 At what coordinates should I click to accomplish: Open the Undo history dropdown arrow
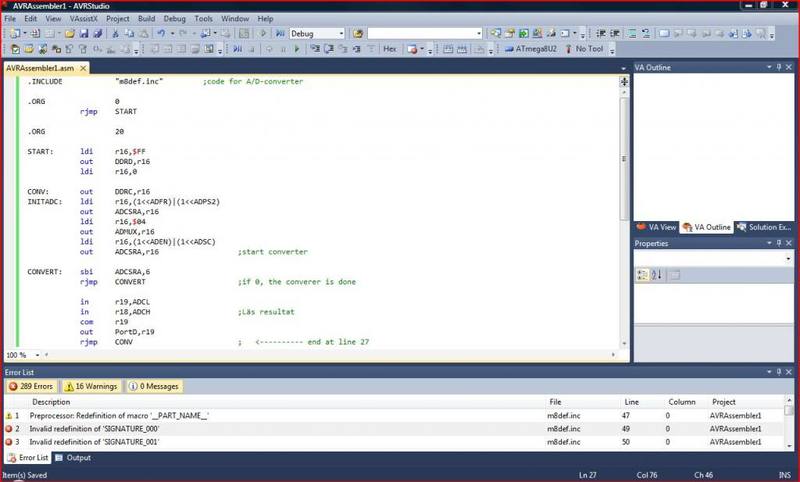pos(172,34)
